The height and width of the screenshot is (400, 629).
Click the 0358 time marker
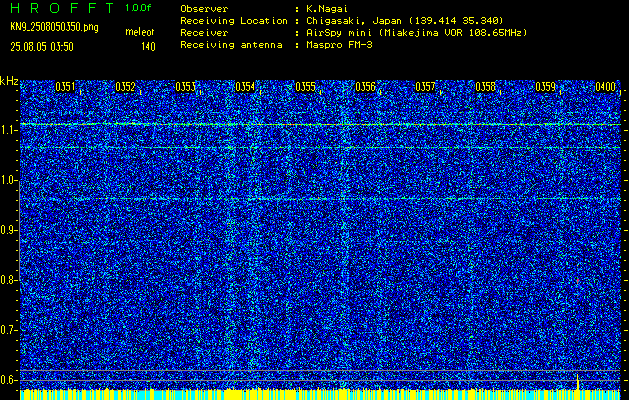(x=485, y=87)
